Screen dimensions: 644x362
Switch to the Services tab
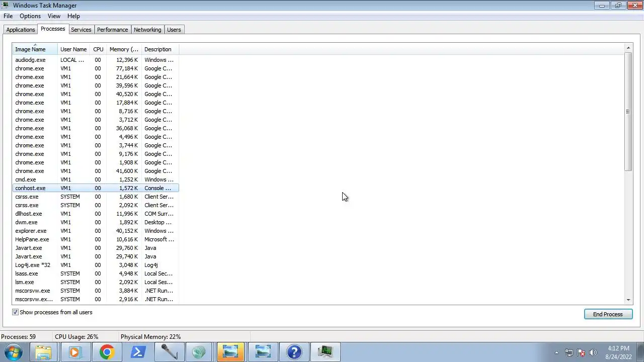point(81,30)
